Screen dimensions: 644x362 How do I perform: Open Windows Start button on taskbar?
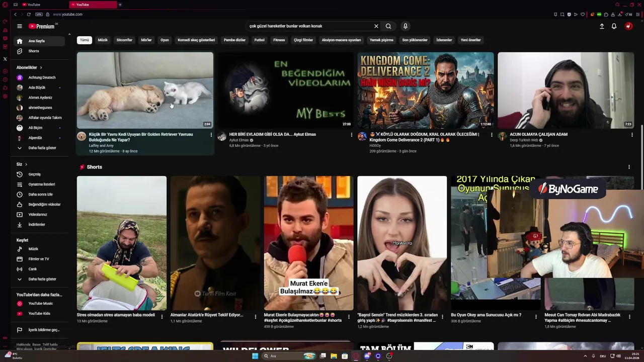pos(255,356)
